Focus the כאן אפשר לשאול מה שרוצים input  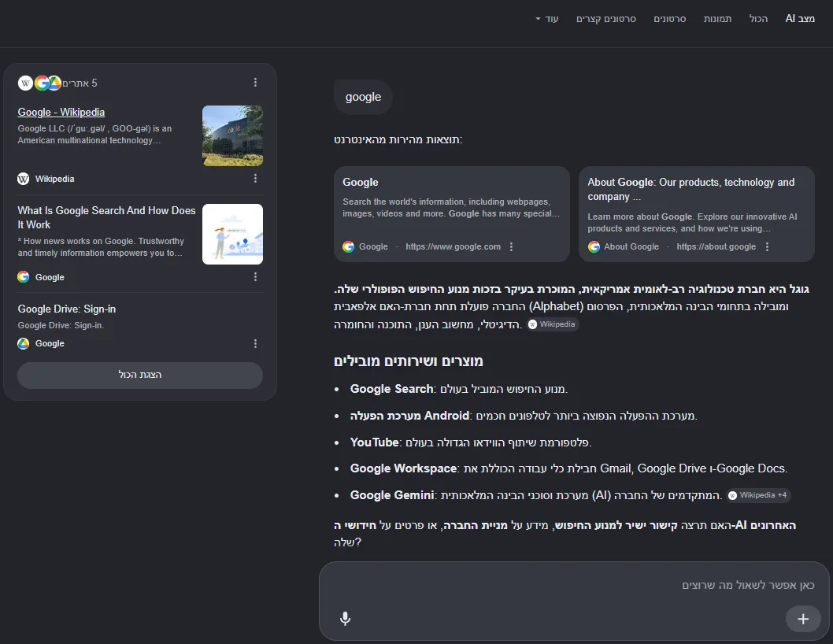pyautogui.click(x=574, y=585)
